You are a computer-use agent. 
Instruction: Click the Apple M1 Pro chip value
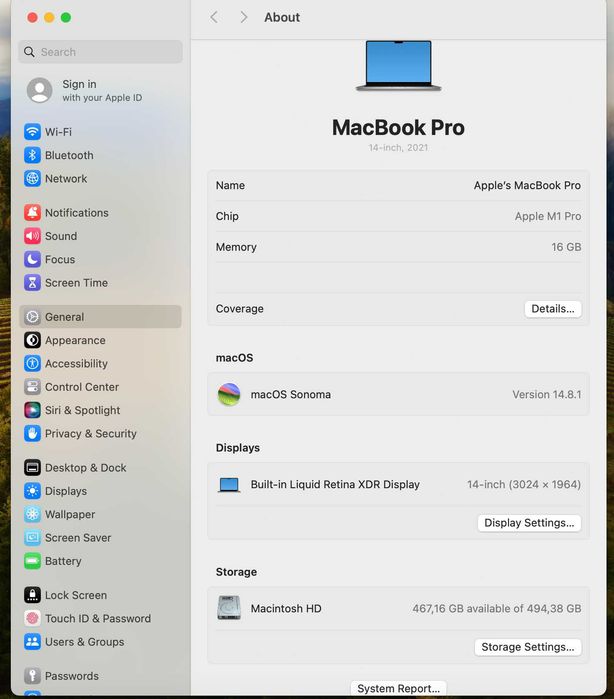[x=548, y=216]
